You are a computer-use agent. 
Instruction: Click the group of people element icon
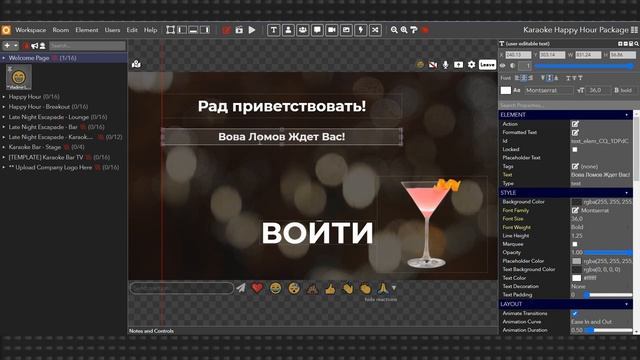[x=302, y=30]
